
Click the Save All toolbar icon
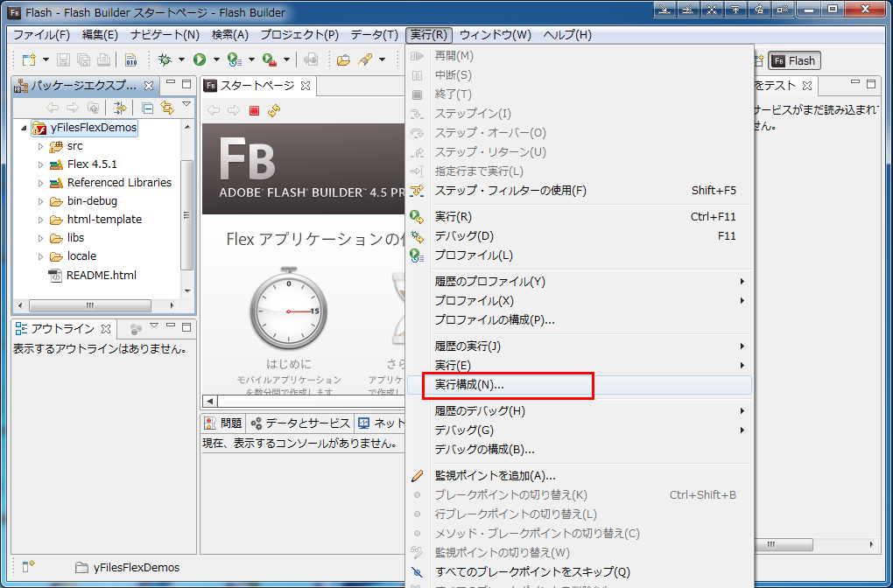(x=84, y=59)
